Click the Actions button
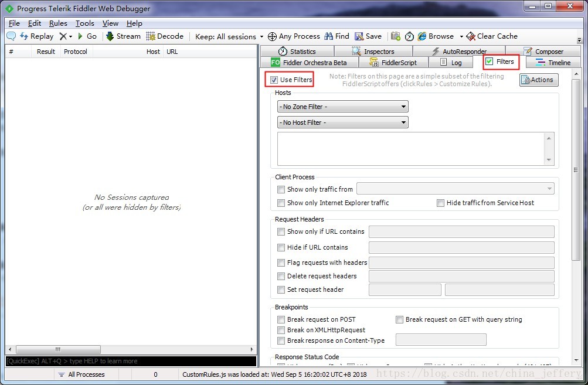This screenshot has height=385, width=588. click(x=539, y=80)
